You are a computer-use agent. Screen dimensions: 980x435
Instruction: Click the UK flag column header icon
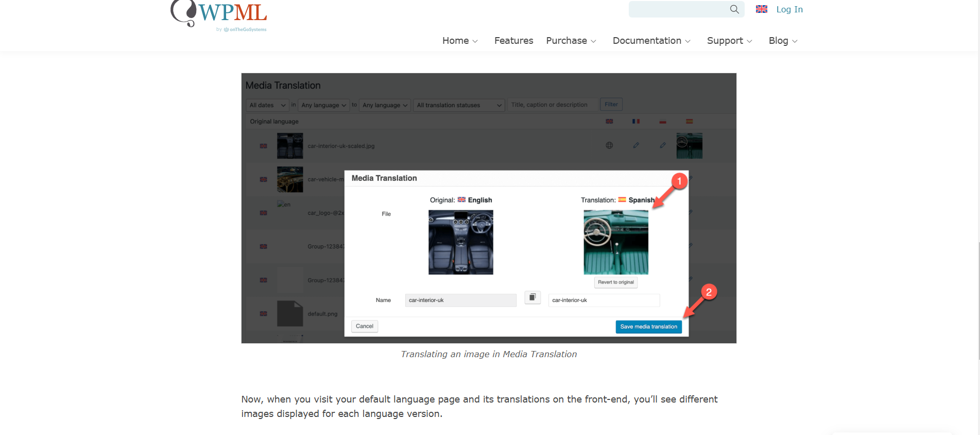point(609,121)
